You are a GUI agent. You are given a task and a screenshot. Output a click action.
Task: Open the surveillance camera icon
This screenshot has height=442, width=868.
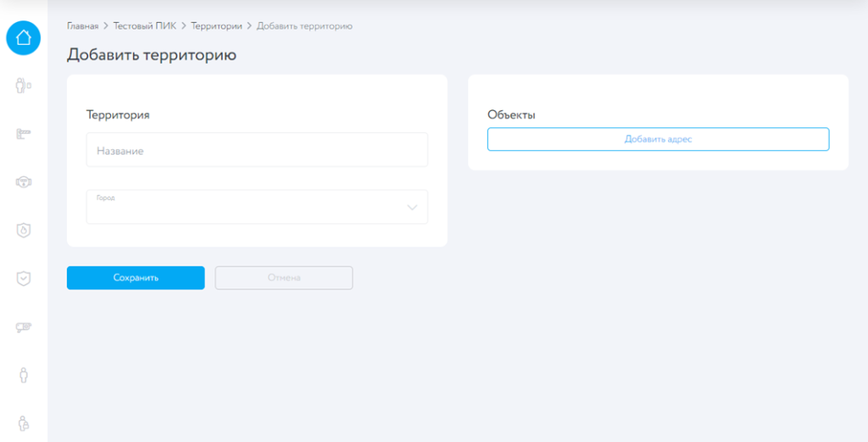(x=24, y=327)
